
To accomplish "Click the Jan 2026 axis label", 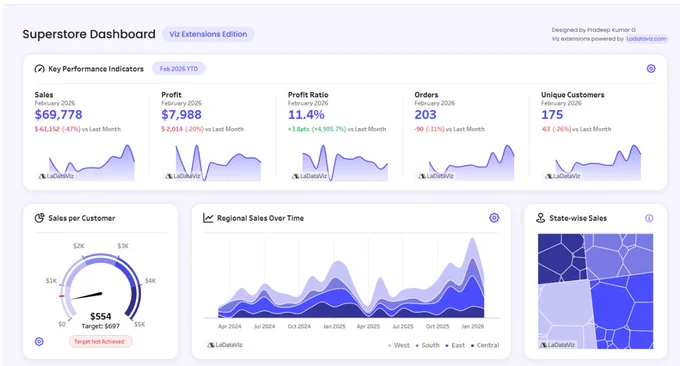I will point(472,326).
